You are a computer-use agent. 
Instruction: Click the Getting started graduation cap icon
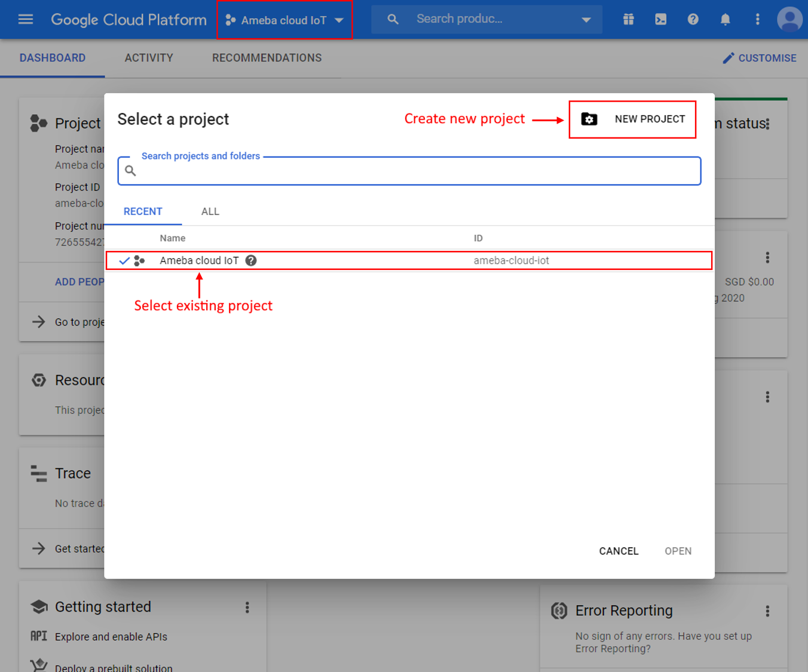click(39, 607)
